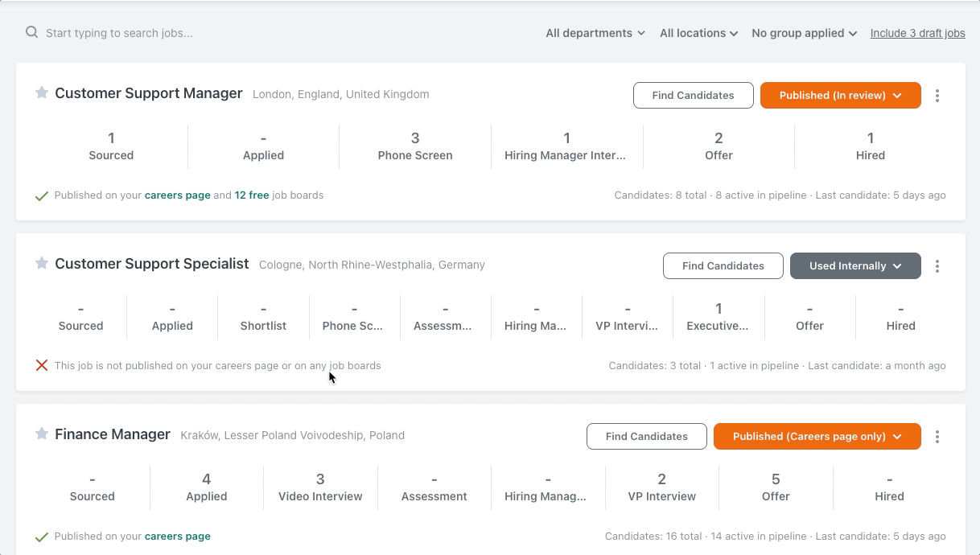This screenshot has height=555, width=980.
Task: Open Assessment stage of Finance Manager
Action: coord(434,487)
